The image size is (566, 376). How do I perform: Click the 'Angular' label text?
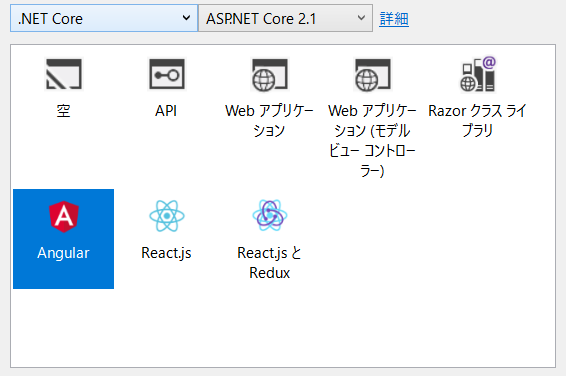tap(63, 253)
